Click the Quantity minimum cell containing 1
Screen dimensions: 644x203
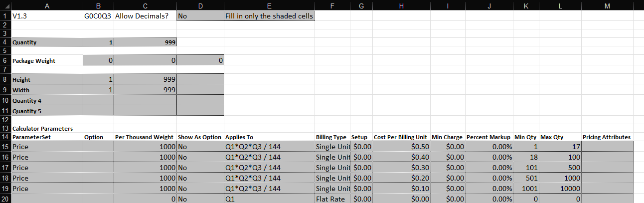click(x=98, y=42)
